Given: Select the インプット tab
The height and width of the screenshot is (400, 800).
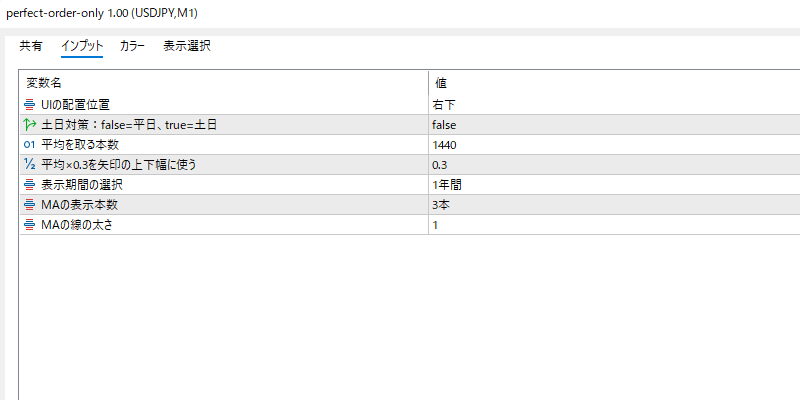Looking at the screenshot, I should point(82,46).
